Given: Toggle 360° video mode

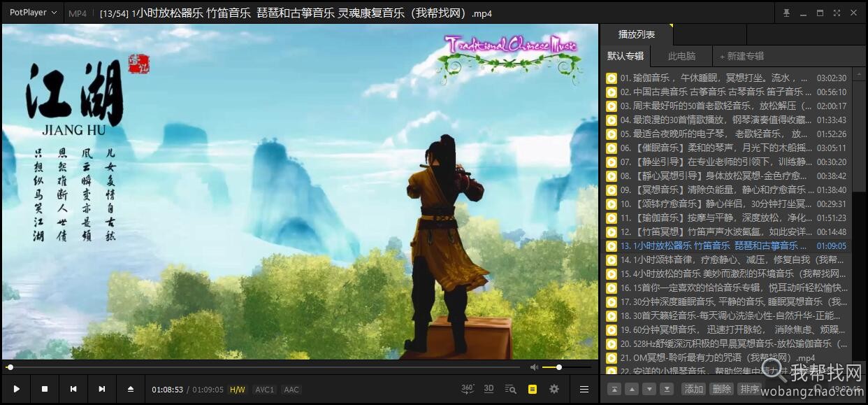Looking at the screenshot, I should click(x=468, y=389).
